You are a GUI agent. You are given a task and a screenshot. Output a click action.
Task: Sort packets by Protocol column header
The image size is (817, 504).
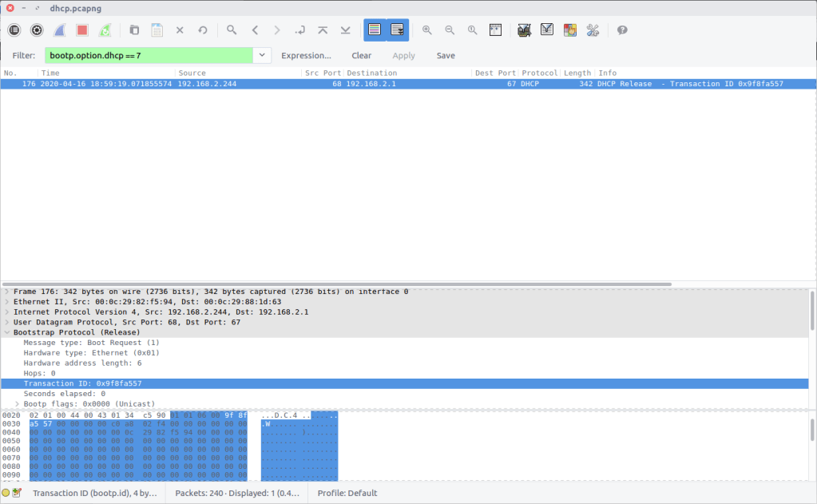click(539, 73)
